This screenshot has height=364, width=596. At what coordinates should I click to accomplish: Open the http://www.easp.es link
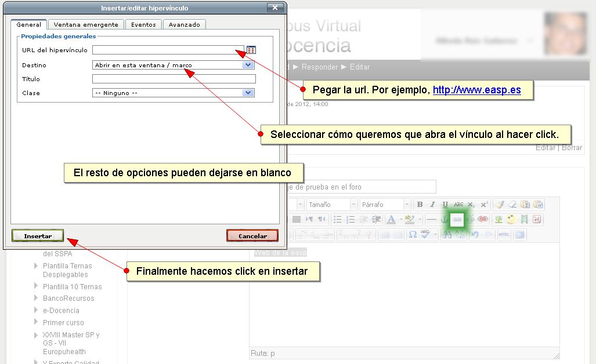click(476, 90)
